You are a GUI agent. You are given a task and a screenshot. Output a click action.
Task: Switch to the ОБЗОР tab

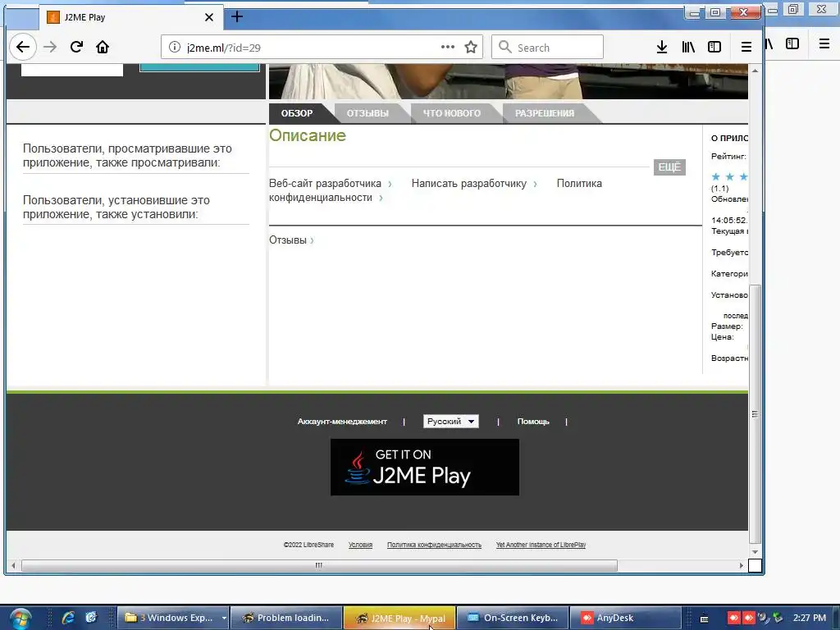pos(297,113)
